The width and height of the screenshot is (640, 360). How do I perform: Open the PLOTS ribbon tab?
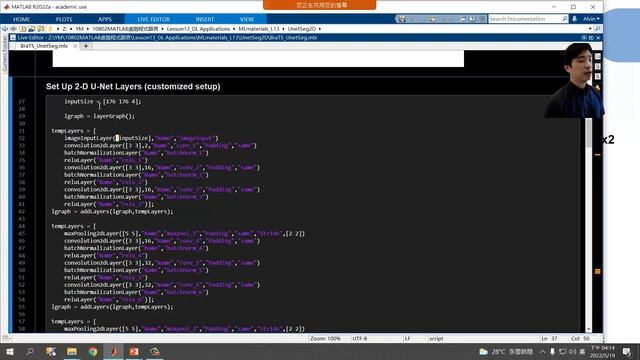pyautogui.click(x=64, y=19)
